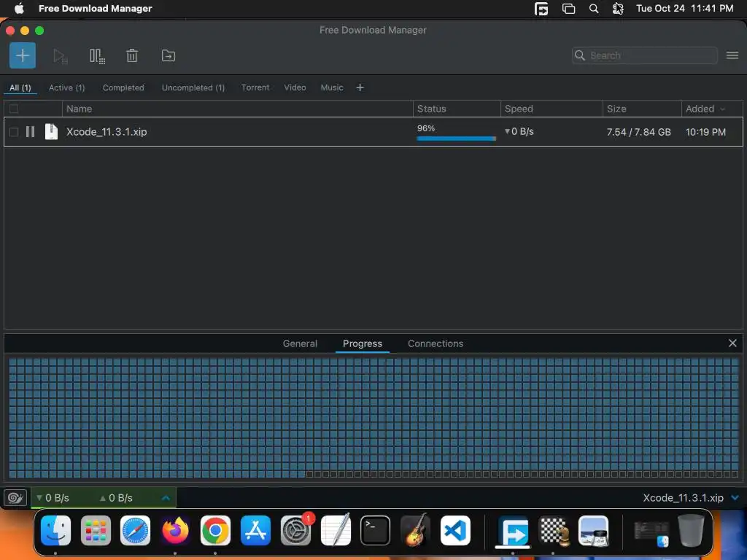Viewport: 747px width, 560px height.
Task: Open Launchpad from the Dock
Action: click(96, 531)
